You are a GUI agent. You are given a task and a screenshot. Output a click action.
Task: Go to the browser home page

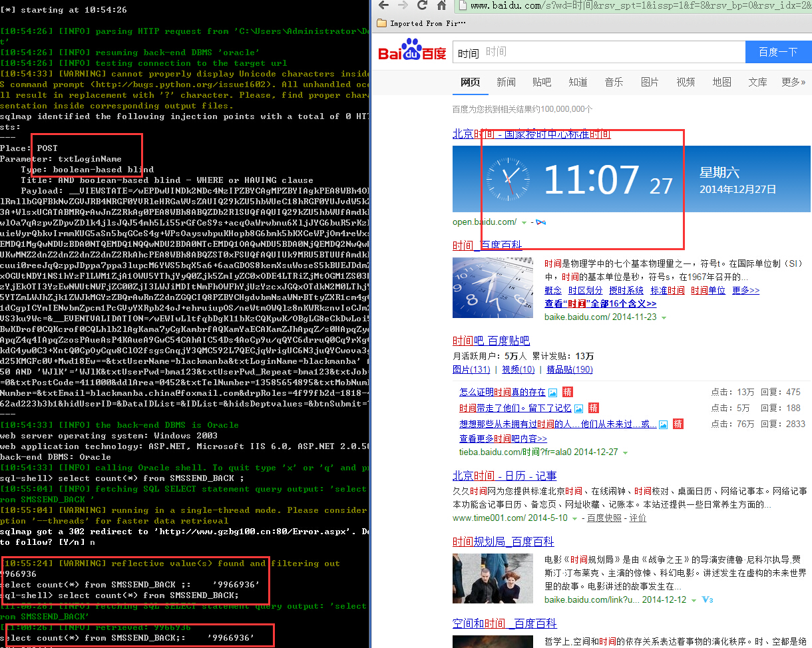click(441, 5)
